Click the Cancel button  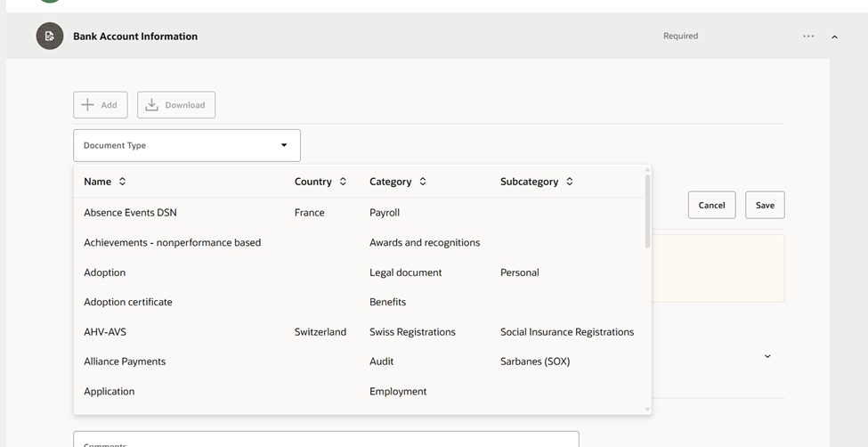coord(712,205)
